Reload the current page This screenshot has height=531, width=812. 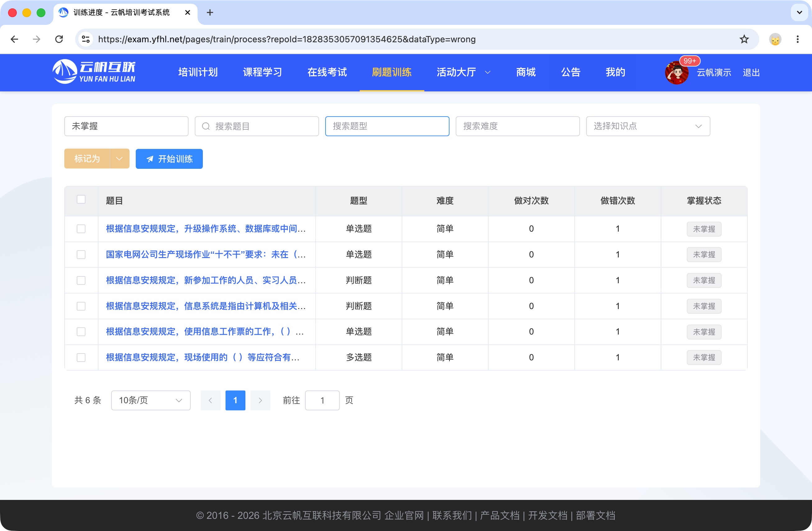[59, 39]
